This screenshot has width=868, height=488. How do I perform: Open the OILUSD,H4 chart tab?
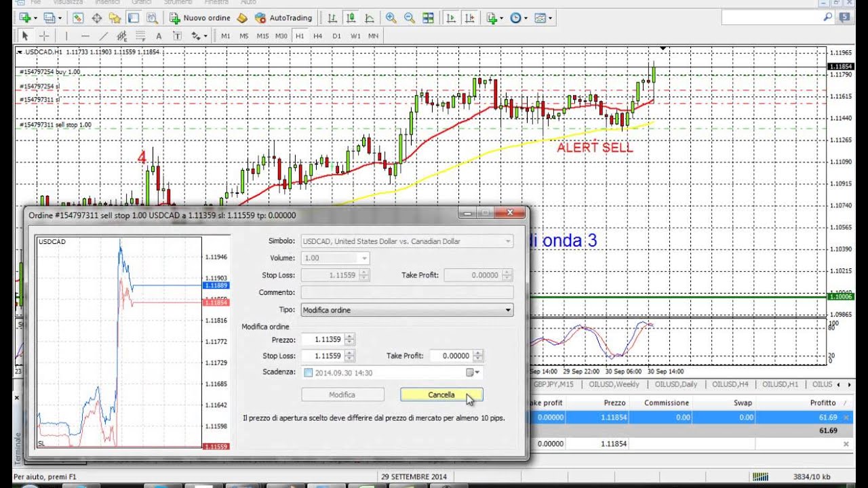tap(731, 384)
